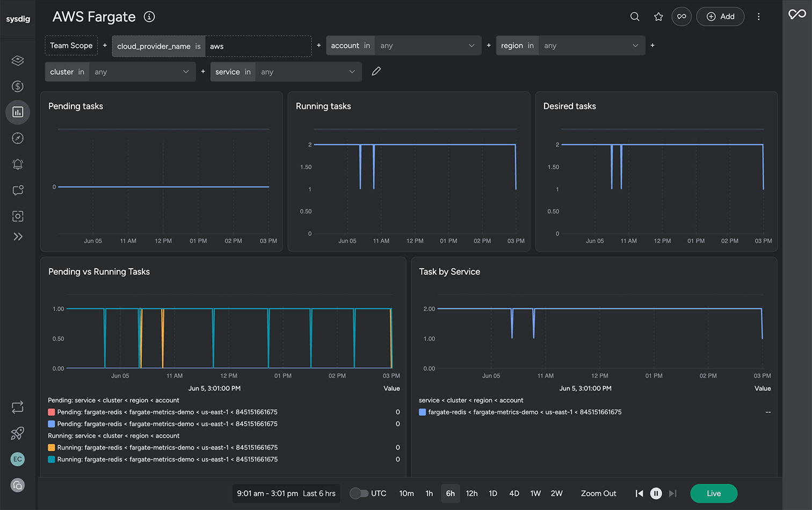
Task: Select the 2W time range
Action: click(x=557, y=493)
